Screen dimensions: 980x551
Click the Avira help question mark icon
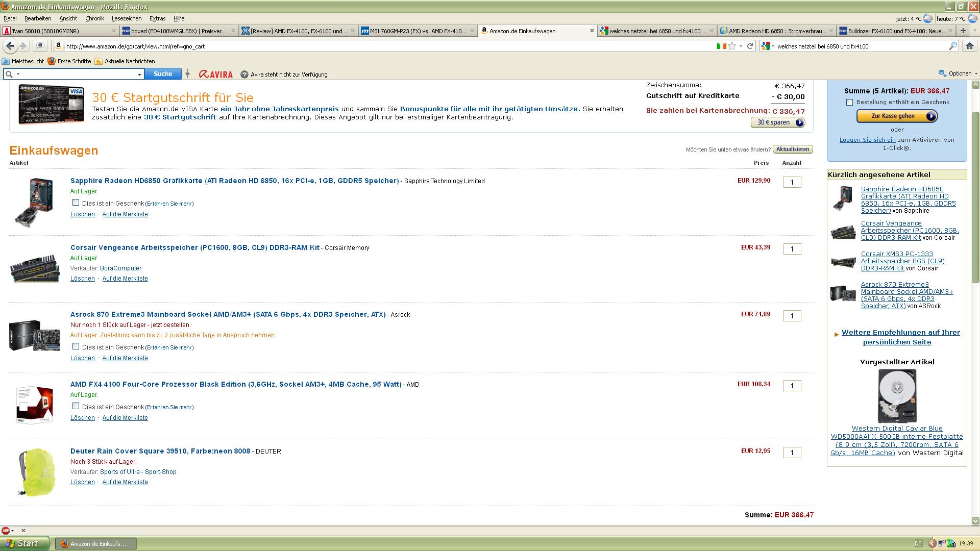coord(244,74)
